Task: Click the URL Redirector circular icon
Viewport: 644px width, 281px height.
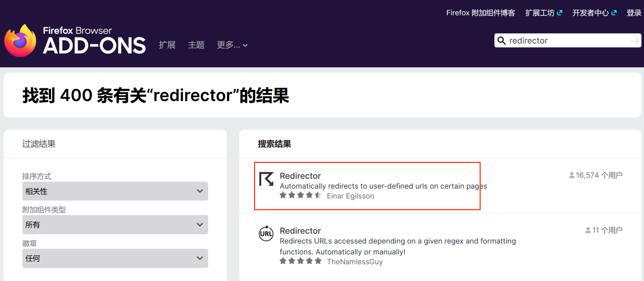Action: (x=266, y=233)
